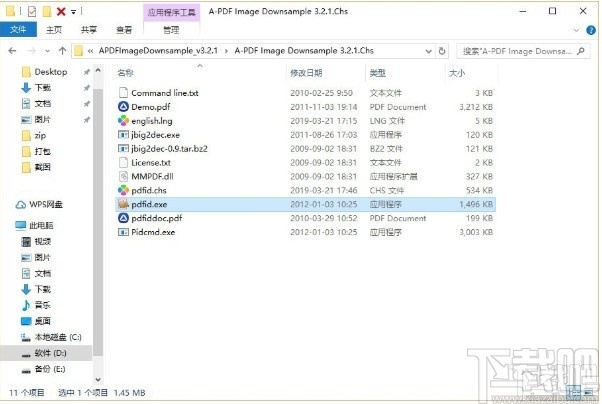This screenshot has width=602, height=404.
Task: Open breadcrumb arrow after APDFImageDownsample_v3.2.1
Action: [x=226, y=51]
